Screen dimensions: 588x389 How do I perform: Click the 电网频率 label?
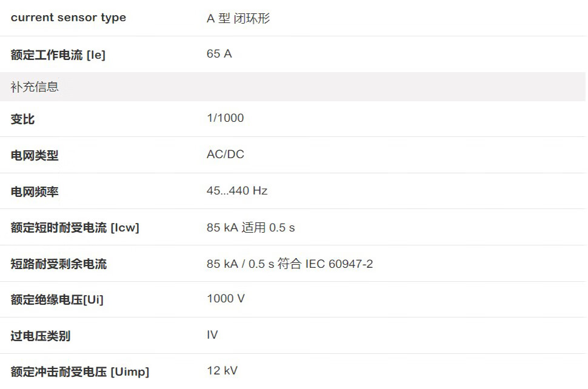35,191
